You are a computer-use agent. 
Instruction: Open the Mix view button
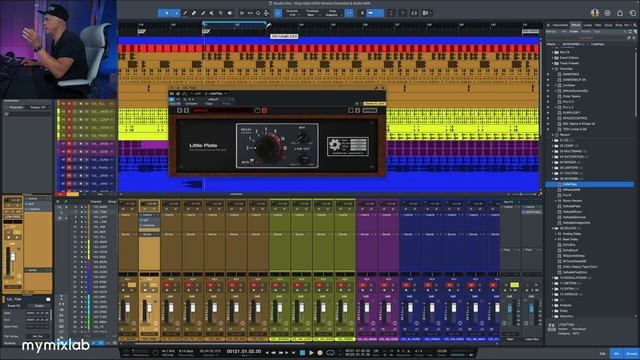click(617, 353)
